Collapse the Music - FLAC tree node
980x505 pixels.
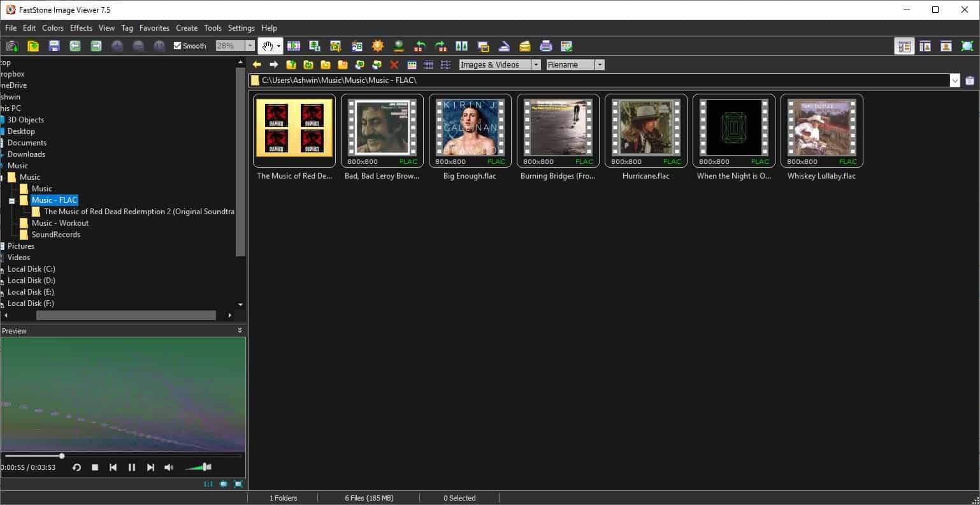[11, 200]
